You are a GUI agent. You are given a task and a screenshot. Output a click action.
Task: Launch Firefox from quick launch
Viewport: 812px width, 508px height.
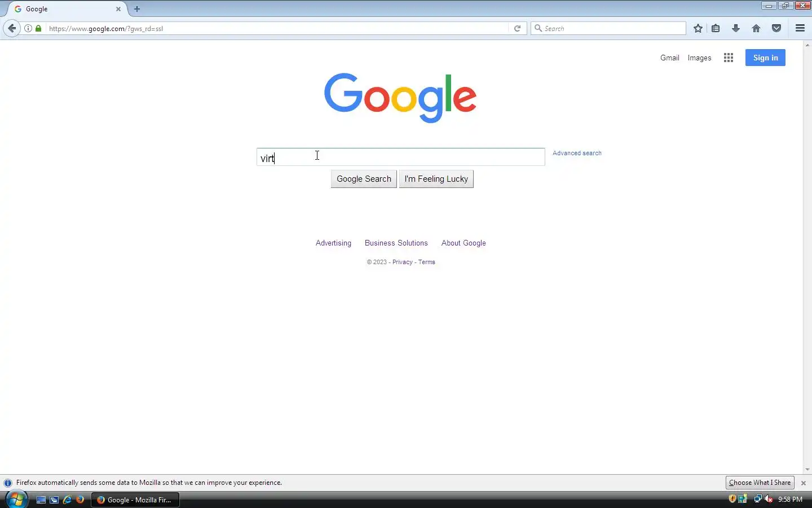tap(80, 500)
